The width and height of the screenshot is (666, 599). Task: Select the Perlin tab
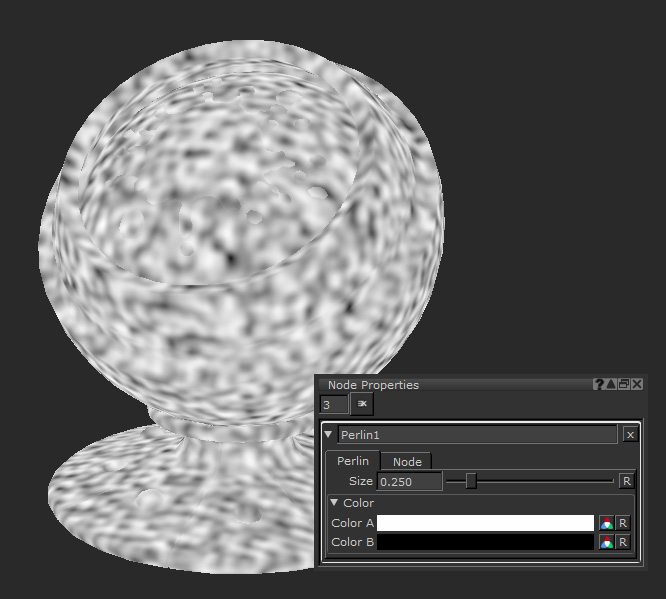point(352,461)
